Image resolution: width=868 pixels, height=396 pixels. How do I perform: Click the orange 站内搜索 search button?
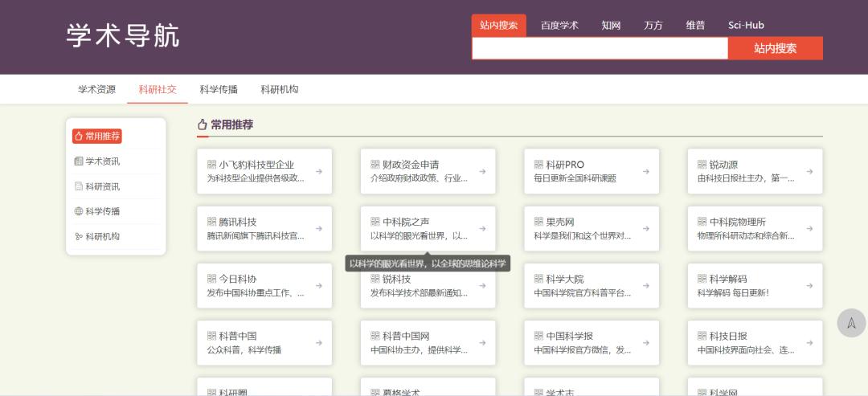pyautogui.click(x=775, y=48)
